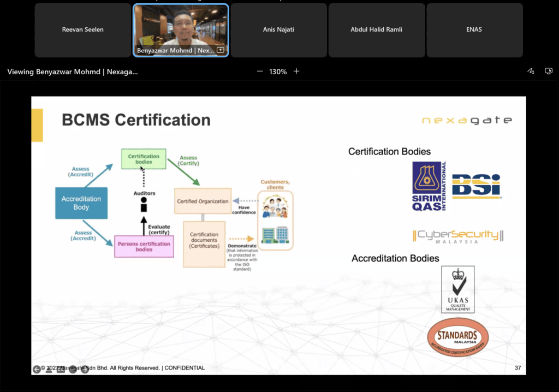The height and width of the screenshot is (392, 559).
Task: Select ENAS participant tile
Action: click(474, 30)
